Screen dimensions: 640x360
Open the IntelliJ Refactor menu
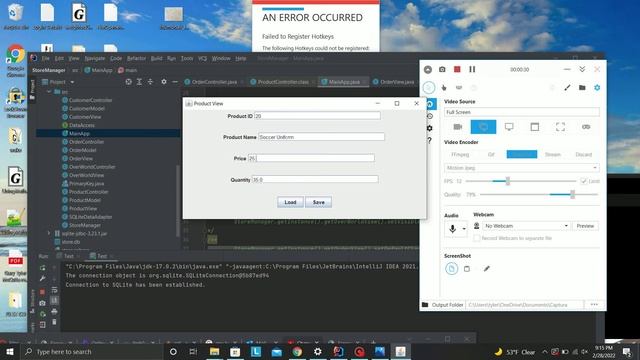[136, 58]
